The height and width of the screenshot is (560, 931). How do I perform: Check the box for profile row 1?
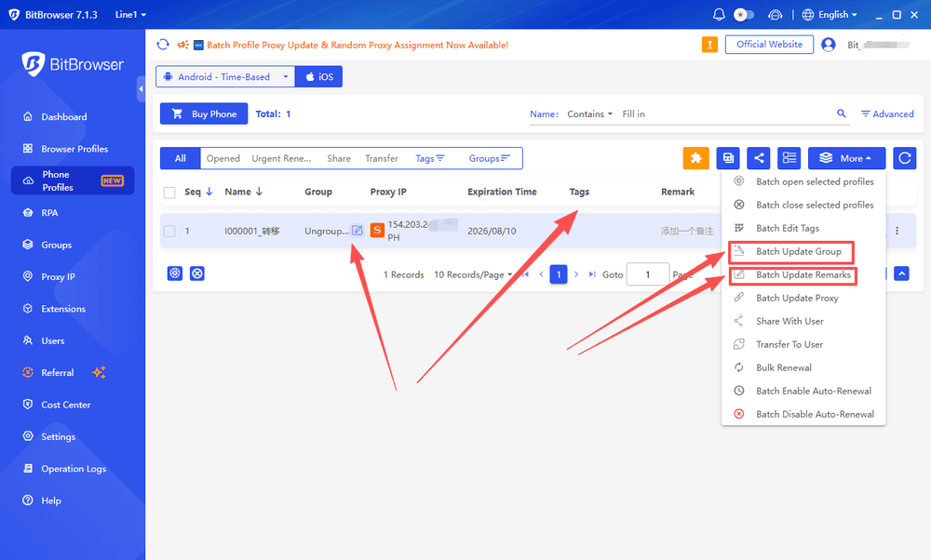(169, 231)
